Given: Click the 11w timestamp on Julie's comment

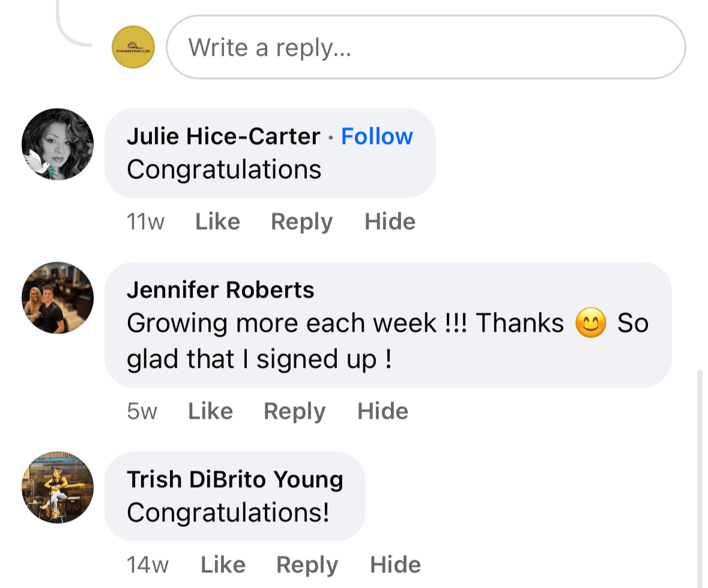Looking at the screenshot, I should pos(145,222).
